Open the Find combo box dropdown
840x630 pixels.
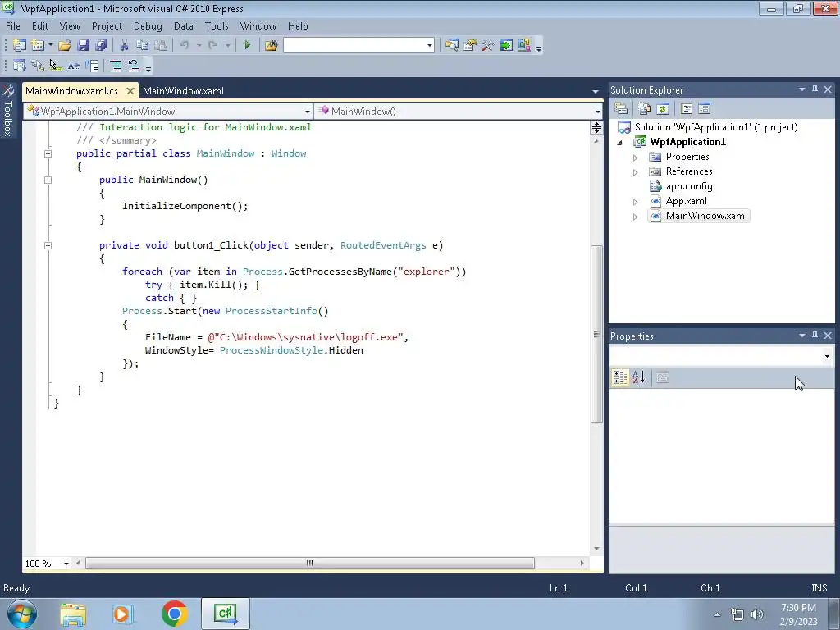point(430,46)
